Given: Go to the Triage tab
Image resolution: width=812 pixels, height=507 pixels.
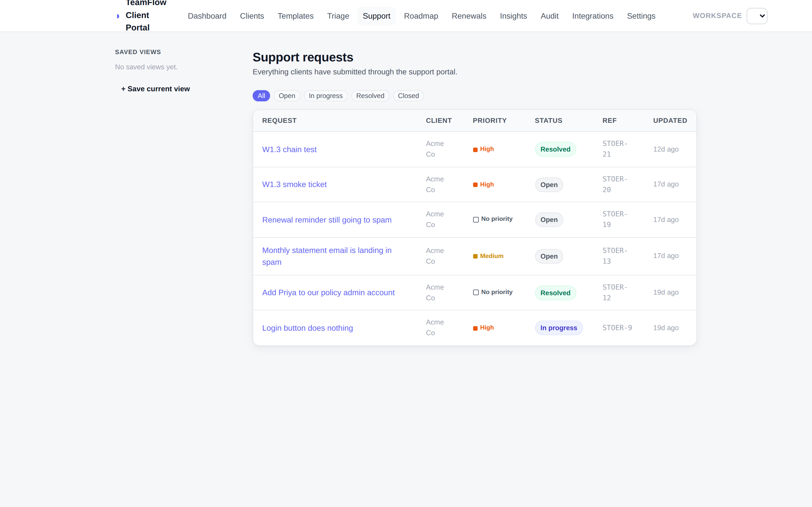Looking at the screenshot, I should (338, 16).
